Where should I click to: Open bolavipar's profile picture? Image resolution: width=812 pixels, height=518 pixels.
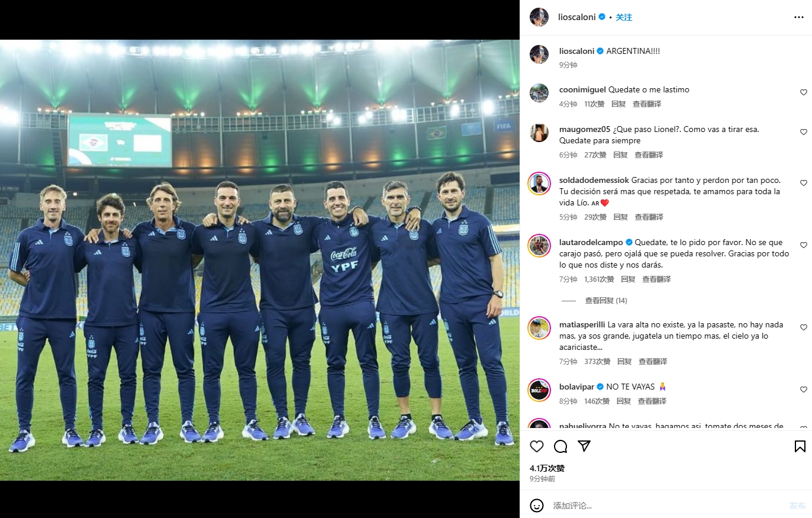coord(539,390)
